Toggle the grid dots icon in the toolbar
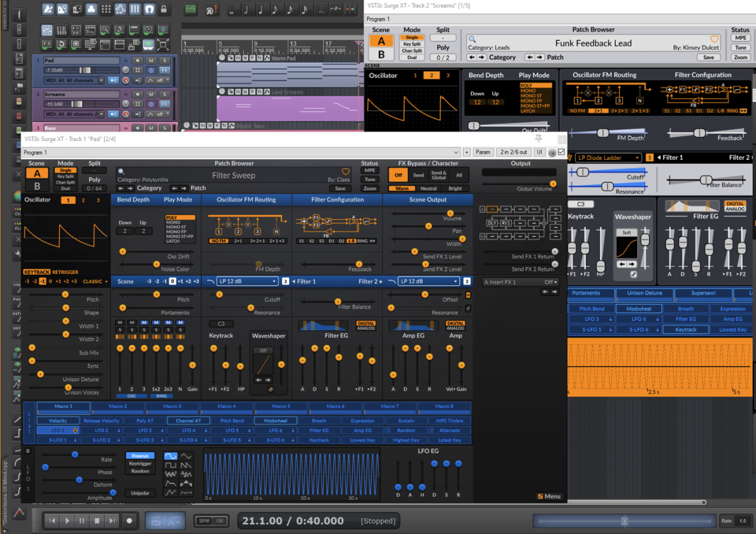 pos(105,9)
